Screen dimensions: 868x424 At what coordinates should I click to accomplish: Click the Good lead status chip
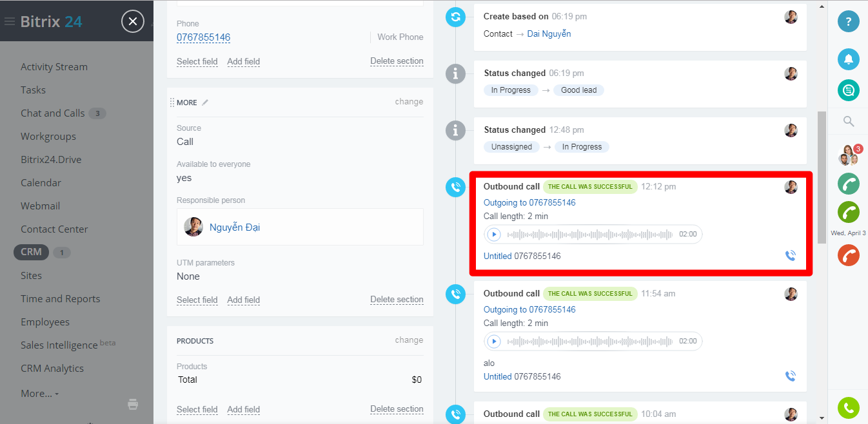point(578,90)
